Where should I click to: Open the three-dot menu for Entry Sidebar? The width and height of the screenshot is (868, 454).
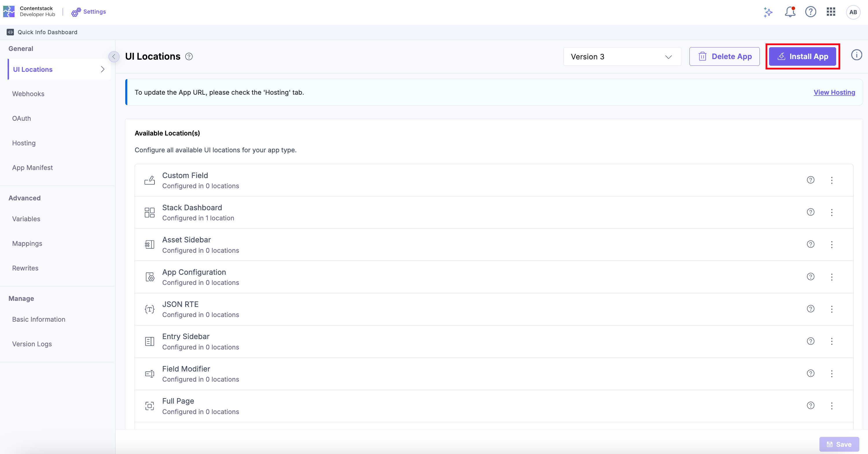[x=832, y=341]
